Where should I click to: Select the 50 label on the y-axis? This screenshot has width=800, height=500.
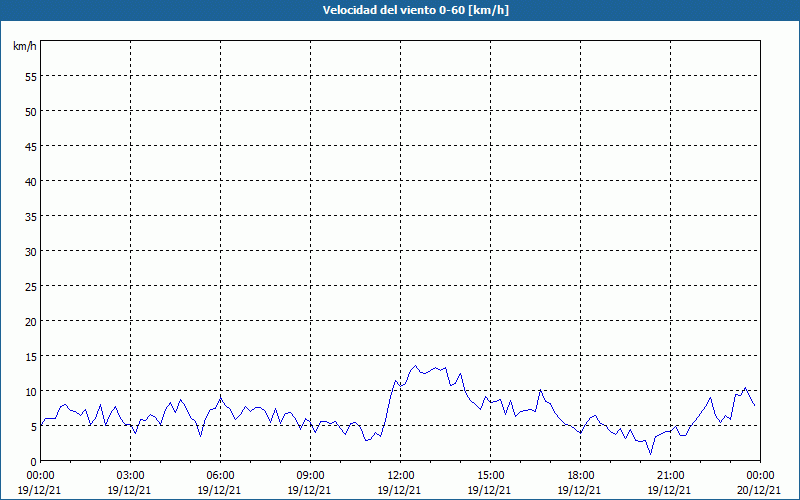pos(30,111)
